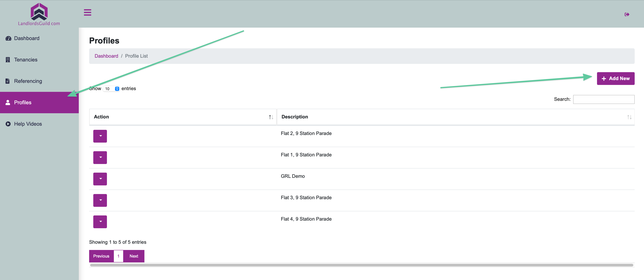This screenshot has height=280, width=644.
Task: Open action dropdown for Flat 1, 9 Station Parade
Action: (x=100, y=157)
